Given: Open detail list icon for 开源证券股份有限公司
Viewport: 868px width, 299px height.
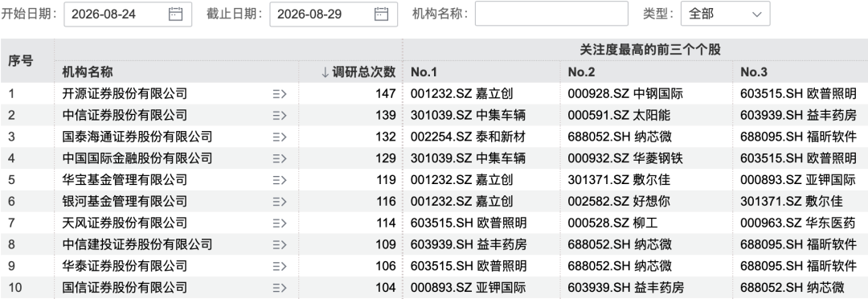Looking at the screenshot, I should (x=280, y=93).
